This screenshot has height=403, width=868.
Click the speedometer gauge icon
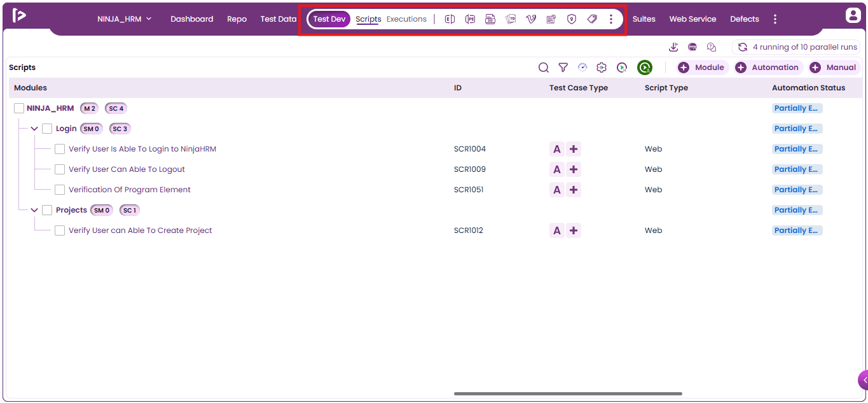tap(582, 67)
